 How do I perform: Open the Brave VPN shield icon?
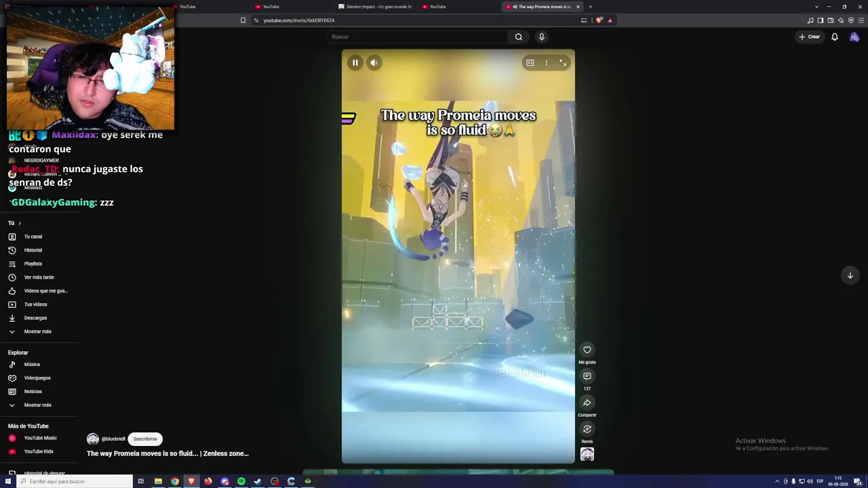point(851,20)
